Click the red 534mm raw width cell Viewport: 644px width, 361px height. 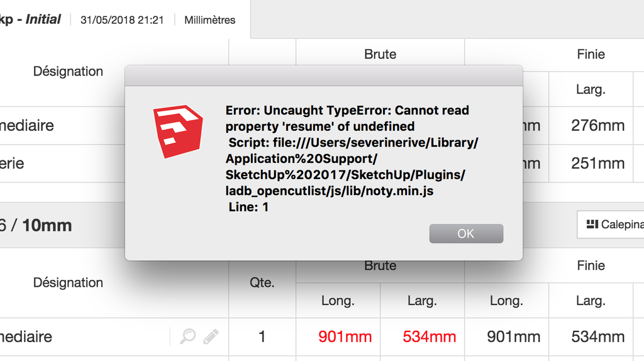click(429, 336)
